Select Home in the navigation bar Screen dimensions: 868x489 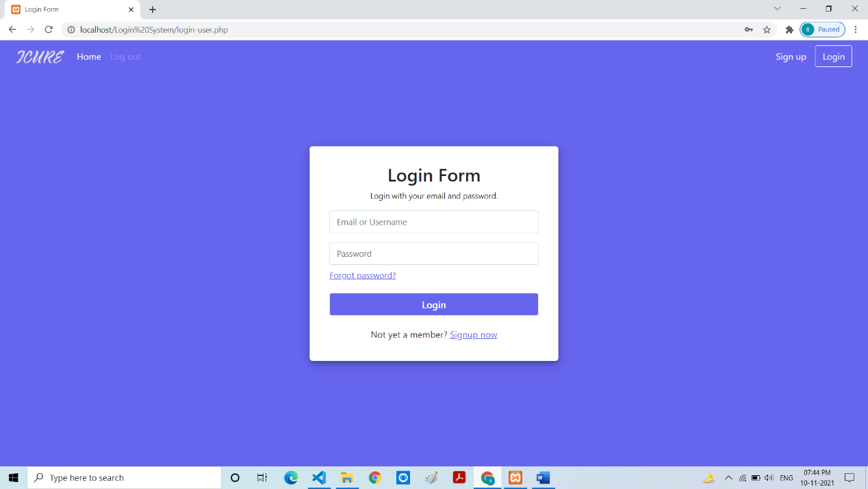[x=89, y=56]
